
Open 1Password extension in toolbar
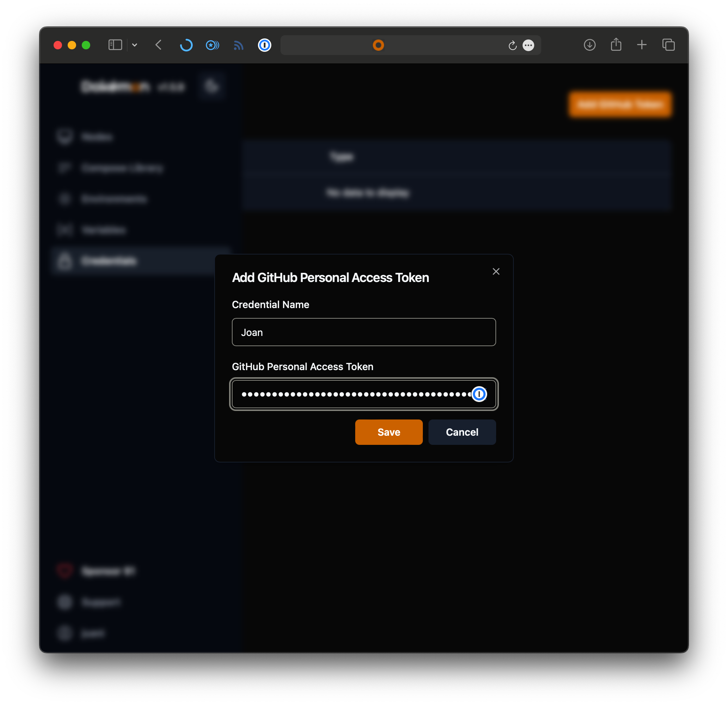coord(265,45)
